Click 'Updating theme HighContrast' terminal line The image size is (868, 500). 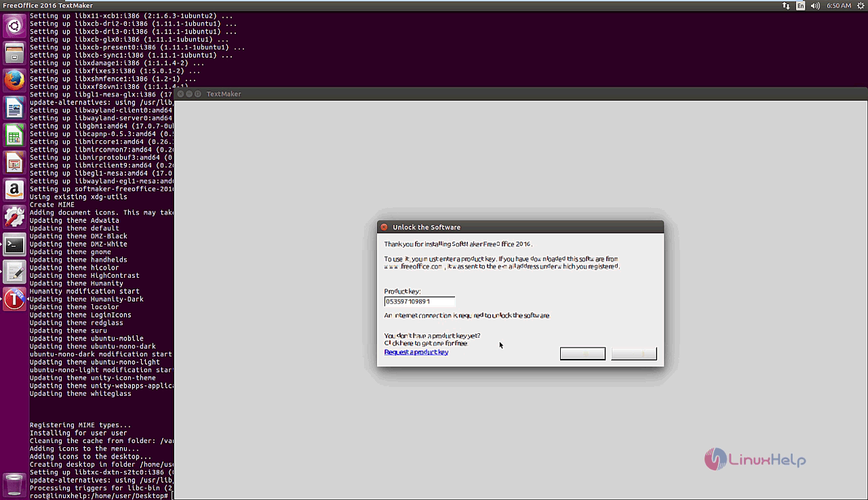tap(85, 276)
